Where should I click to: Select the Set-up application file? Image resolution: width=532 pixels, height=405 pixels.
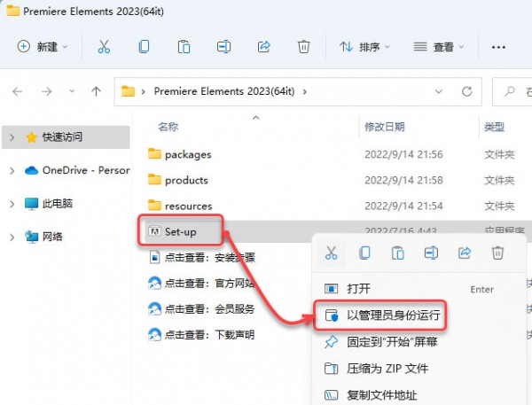point(172,231)
